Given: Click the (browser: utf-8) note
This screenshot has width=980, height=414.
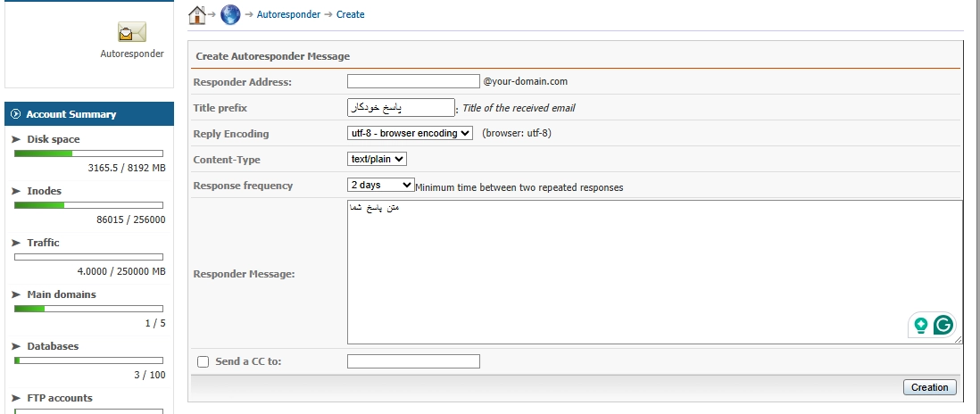Looking at the screenshot, I should point(517,133).
